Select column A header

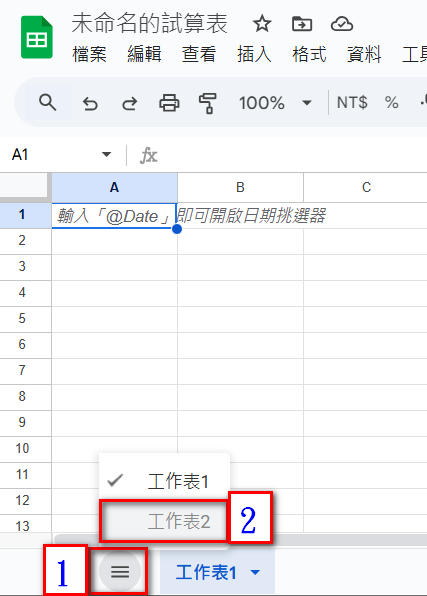pyautogui.click(x=114, y=187)
